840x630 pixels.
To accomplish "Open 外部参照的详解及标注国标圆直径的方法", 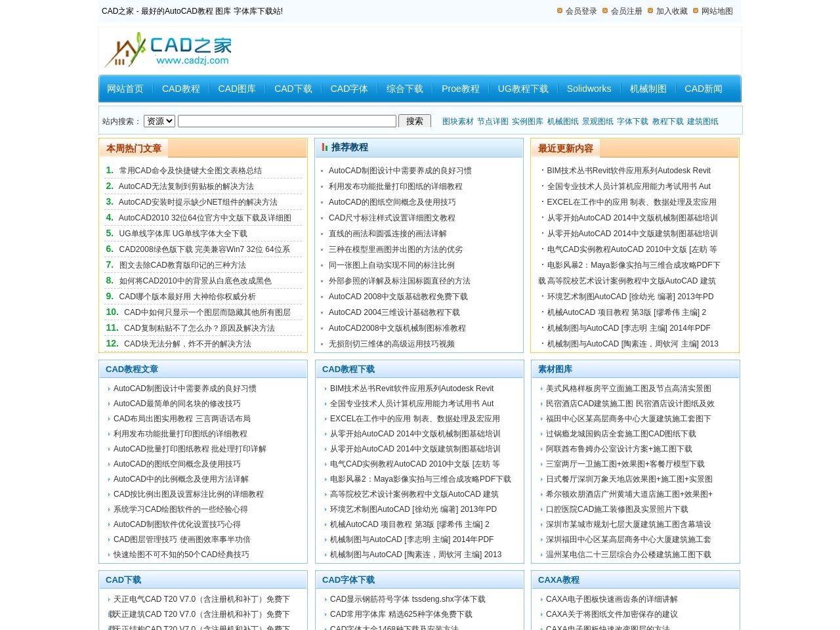I will pyautogui.click(x=400, y=281).
